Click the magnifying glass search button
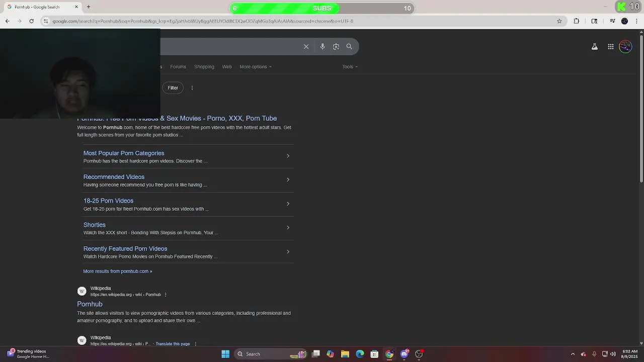The image size is (644, 362). 349,46
